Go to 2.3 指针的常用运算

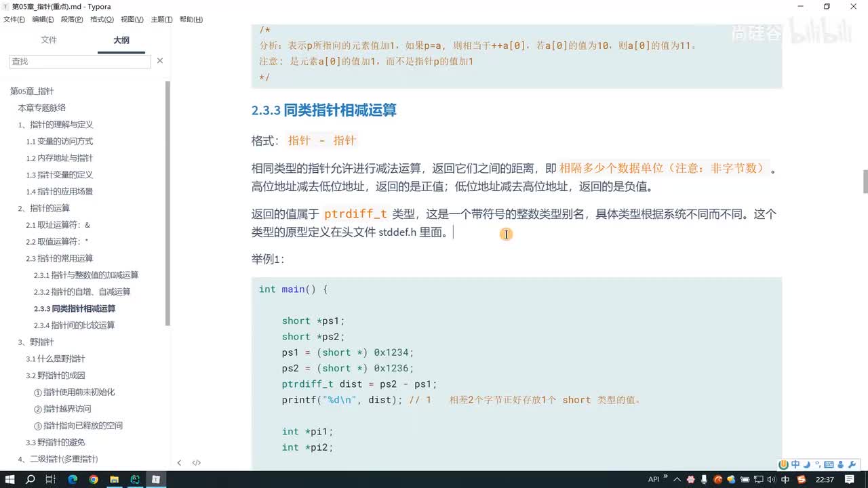pos(60,258)
